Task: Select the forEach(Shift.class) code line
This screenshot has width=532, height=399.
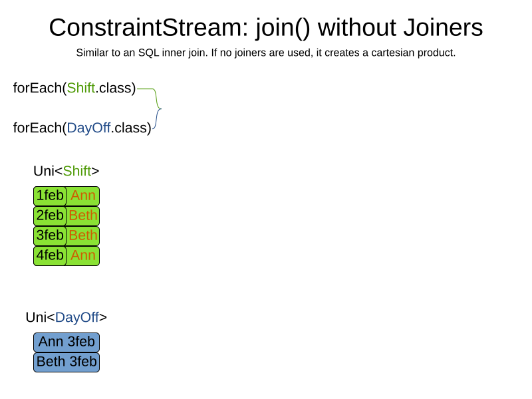Action: [x=74, y=88]
